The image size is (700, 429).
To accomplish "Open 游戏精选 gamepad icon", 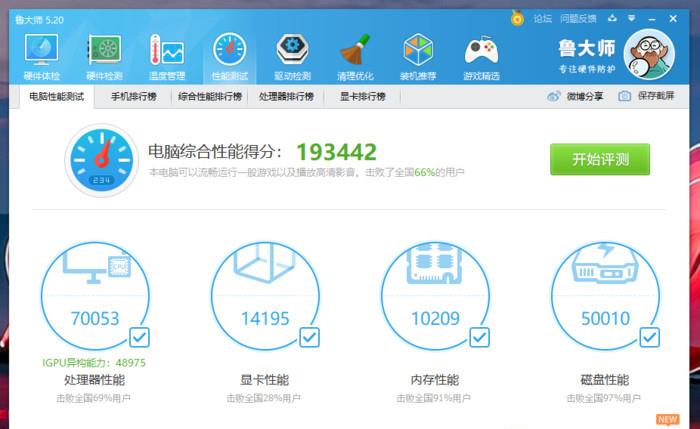I will [x=481, y=53].
